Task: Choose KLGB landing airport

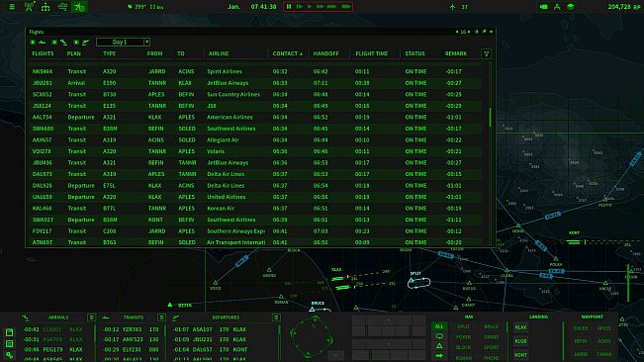Action: [x=520, y=341]
